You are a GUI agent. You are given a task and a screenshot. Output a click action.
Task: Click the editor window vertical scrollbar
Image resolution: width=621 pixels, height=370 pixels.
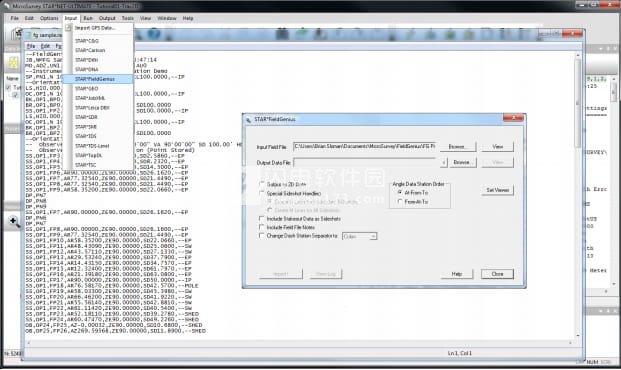[578, 194]
